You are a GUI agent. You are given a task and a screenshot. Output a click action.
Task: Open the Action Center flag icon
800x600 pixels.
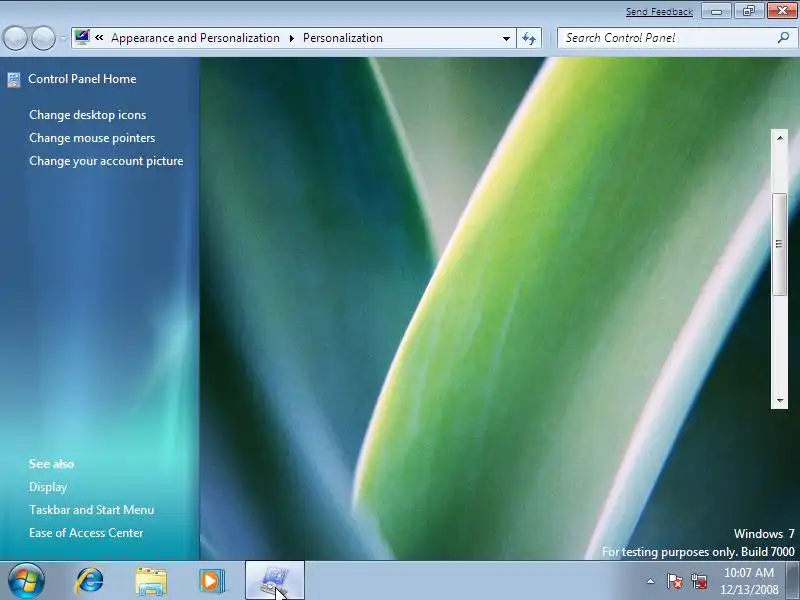[x=674, y=581]
